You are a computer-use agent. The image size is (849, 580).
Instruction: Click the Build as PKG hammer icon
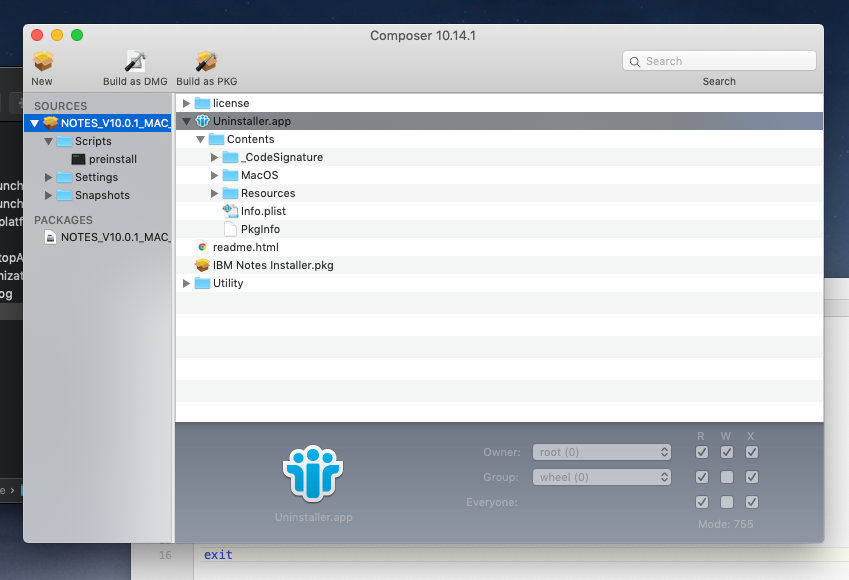click(206, 61)
